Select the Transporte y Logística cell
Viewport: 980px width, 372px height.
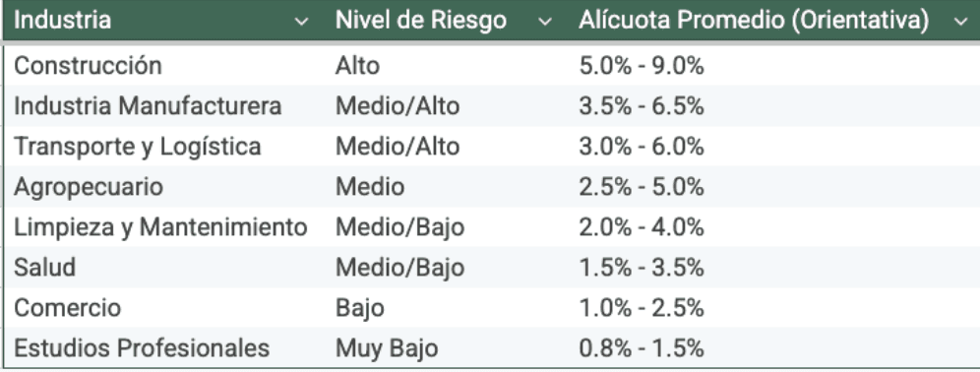[x=163, y=147]
